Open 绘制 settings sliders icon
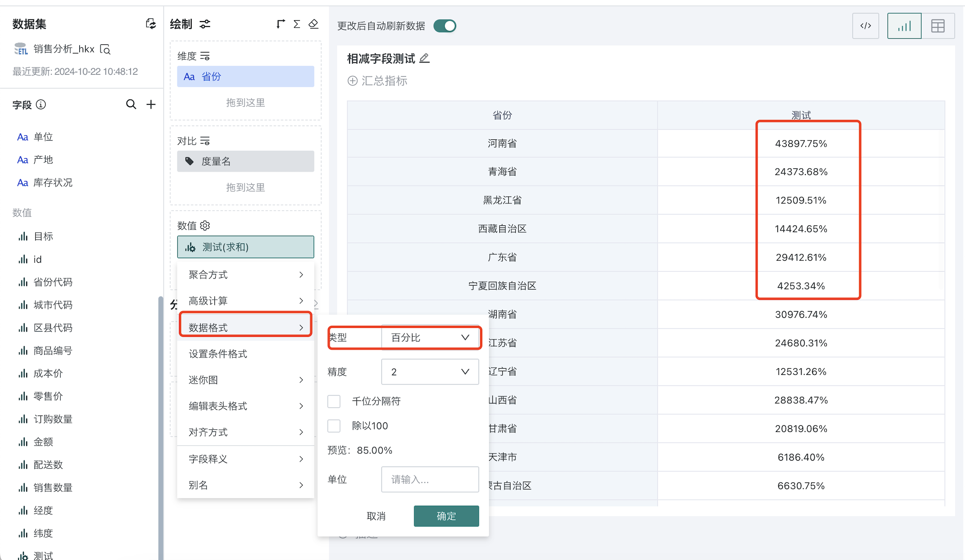This screenshot has height=560, width=965. pos(205,24)
